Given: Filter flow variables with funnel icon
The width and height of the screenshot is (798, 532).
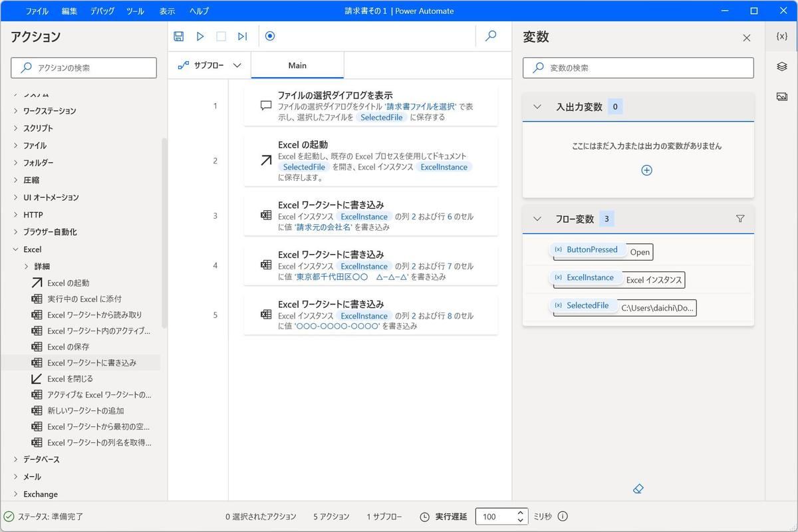Looking at the screenshot, I should tap(740, 219).
